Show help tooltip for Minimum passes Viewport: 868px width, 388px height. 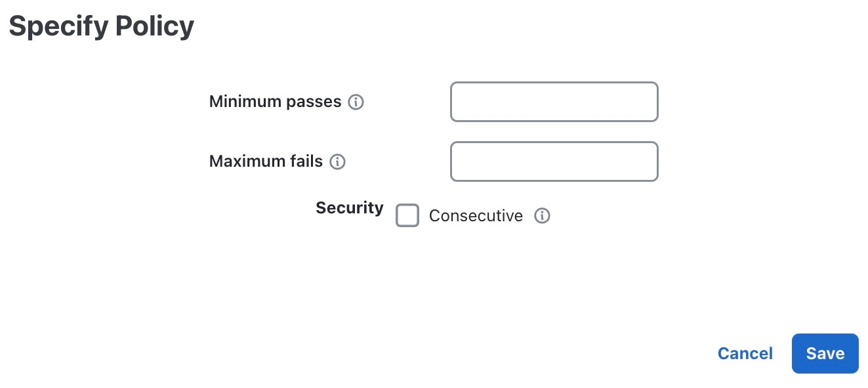click(x=356, y=102)
